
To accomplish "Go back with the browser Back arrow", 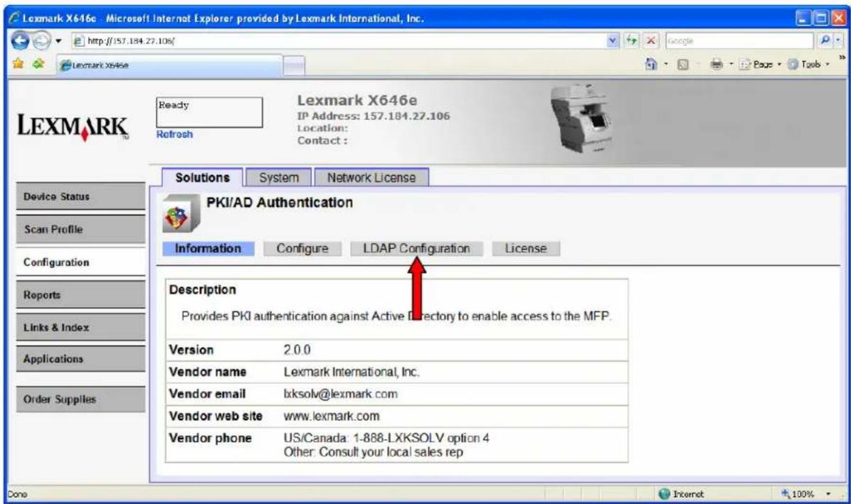I will click(20, 41).
